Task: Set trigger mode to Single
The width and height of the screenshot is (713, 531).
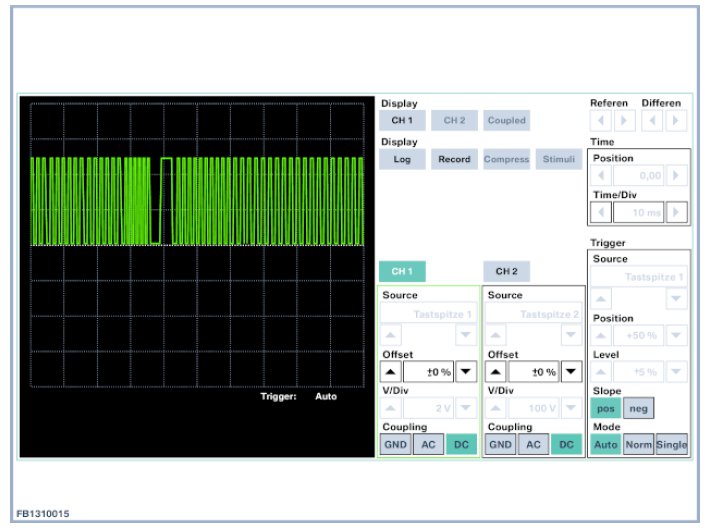Action: [x=671, y=445]
